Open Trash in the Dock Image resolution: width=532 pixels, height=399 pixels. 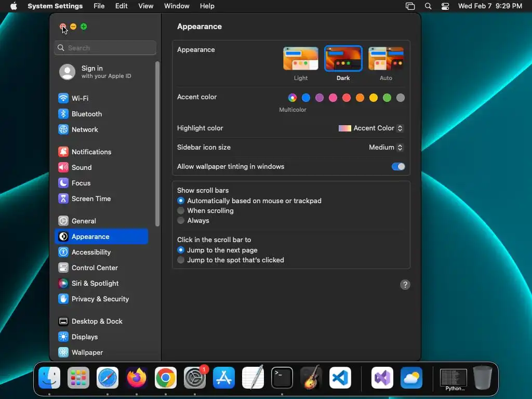483,378
